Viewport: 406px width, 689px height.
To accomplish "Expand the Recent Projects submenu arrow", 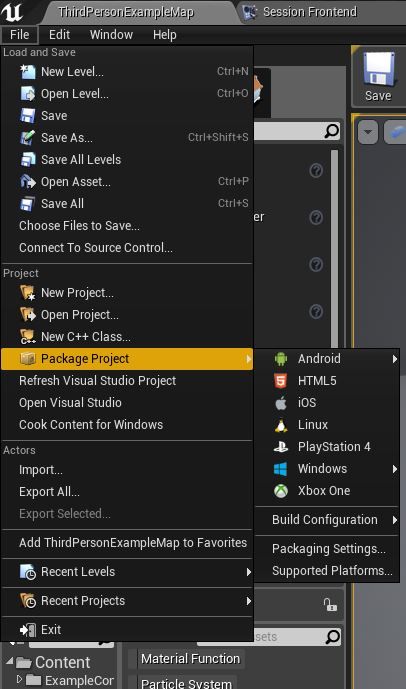I will [249, 601].
